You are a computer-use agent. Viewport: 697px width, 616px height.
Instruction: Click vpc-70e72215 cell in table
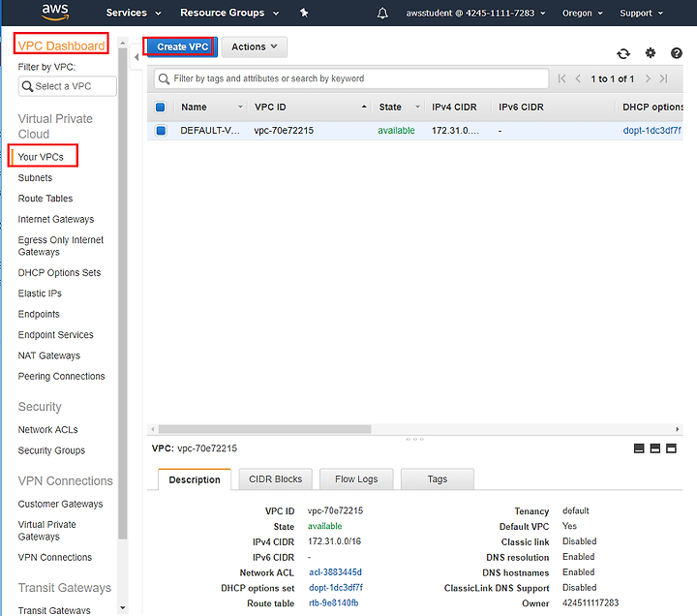click(284, 131)
